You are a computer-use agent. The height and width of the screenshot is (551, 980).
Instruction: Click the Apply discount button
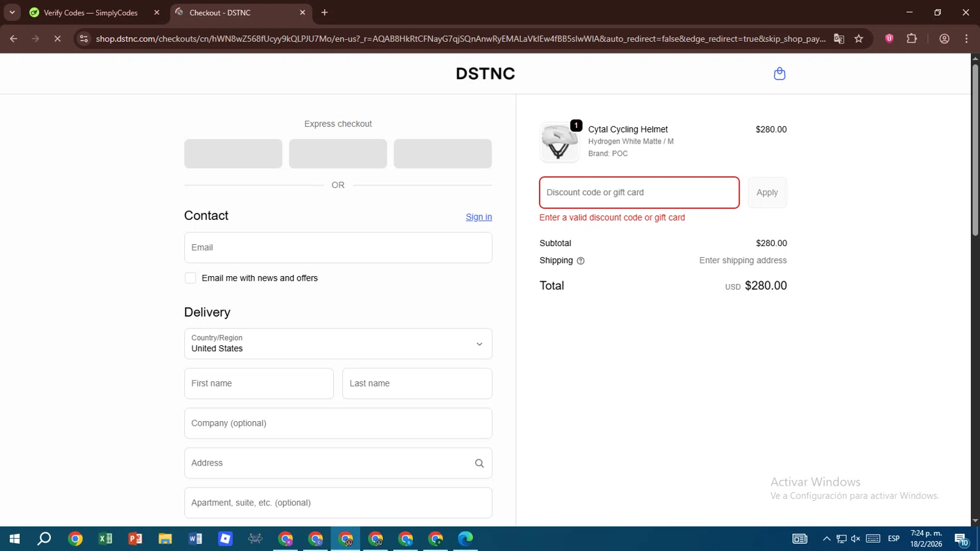point(767,193)
